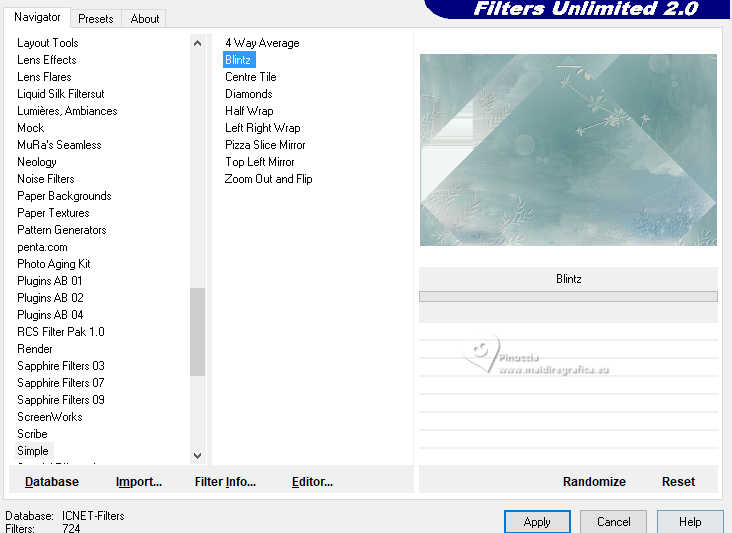Select Paper Textures category

point(53,213)
